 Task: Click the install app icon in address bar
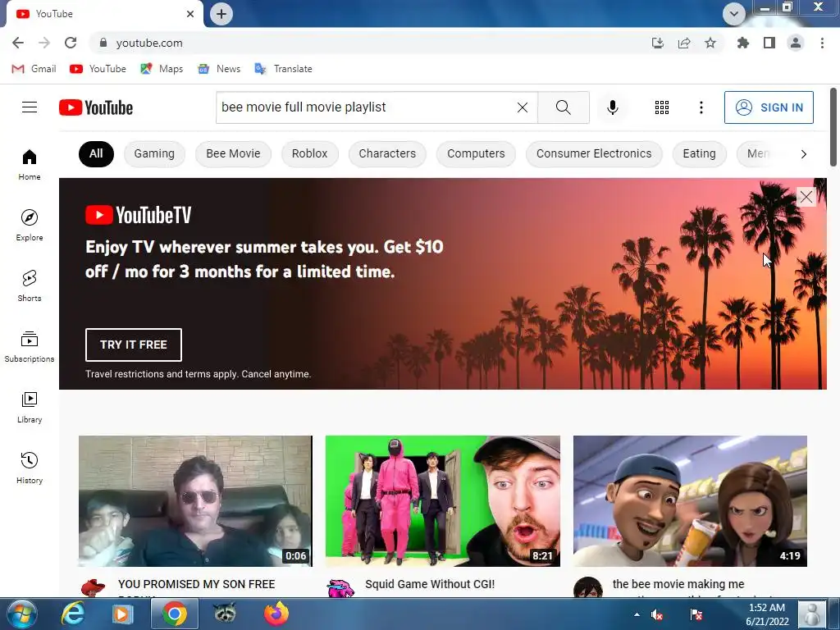tap(658, 43)
